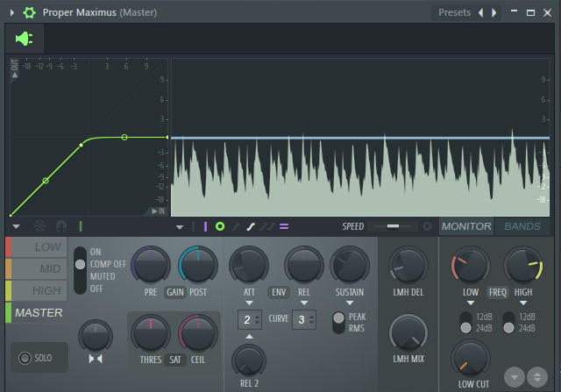Image resolution: width=561 pixels, height=392 pixels.
Task: Open plugin options gear icon
Action: pyautogui.click(x=29, y=13)
